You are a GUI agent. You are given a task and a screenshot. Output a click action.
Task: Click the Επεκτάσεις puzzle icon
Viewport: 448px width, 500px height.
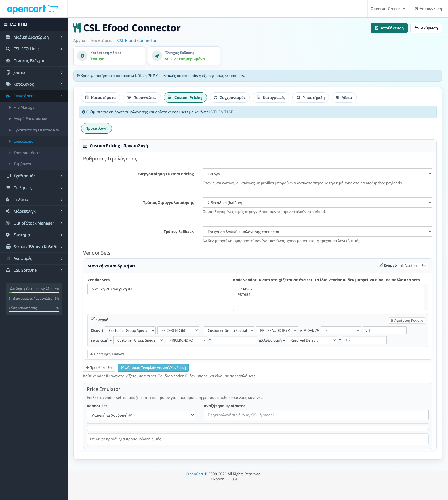pyautogui.click(x=8, y=96)
